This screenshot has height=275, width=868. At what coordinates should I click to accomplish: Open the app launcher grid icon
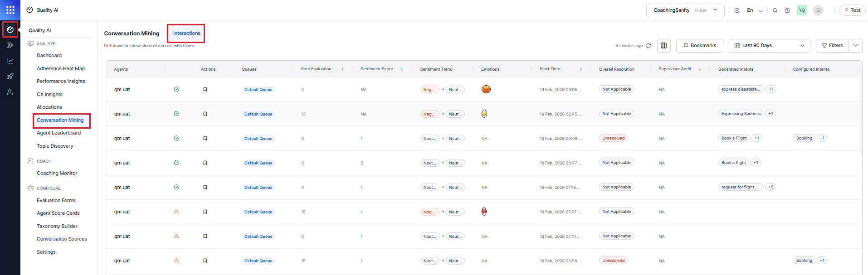pos(10,10)
